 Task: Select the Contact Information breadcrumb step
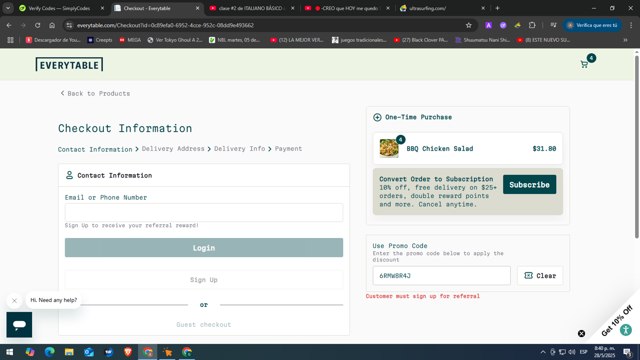pos(95,149)
